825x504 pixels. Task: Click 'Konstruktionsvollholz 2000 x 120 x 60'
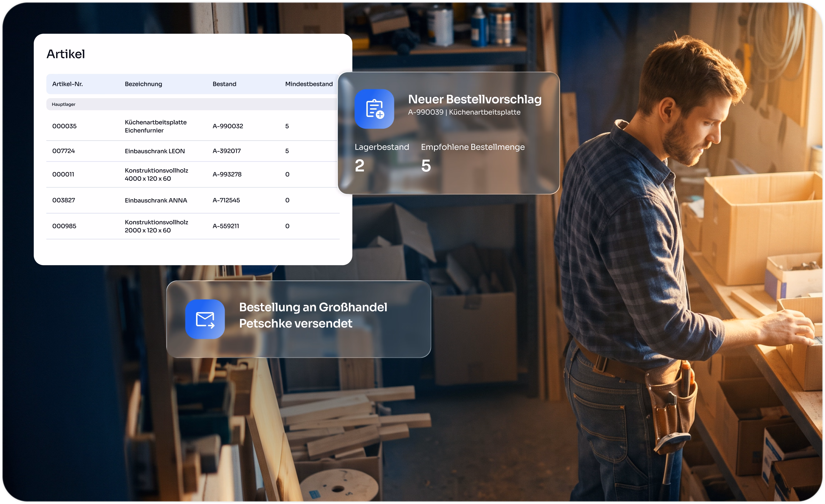coord(156,226)
